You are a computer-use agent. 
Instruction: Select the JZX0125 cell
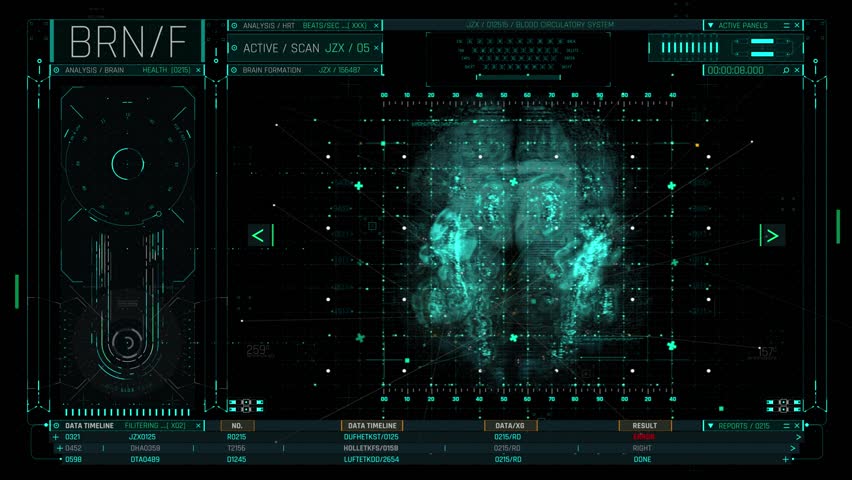point(142,437)
